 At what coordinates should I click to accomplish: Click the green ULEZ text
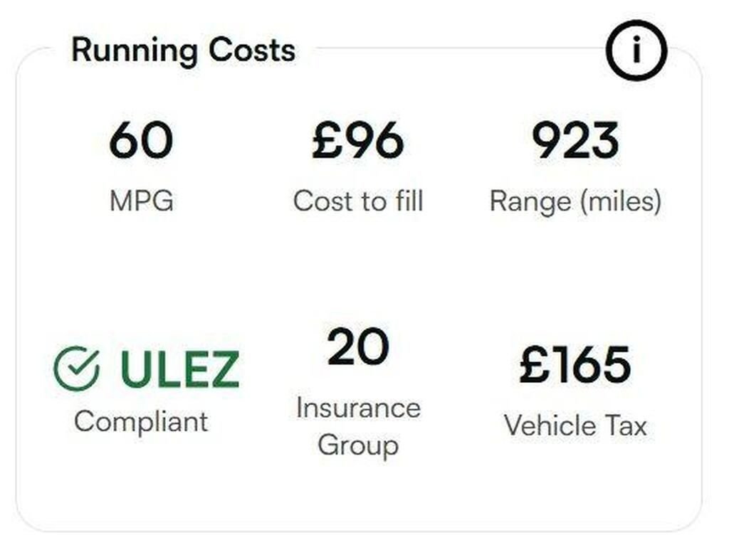point(179,369)
